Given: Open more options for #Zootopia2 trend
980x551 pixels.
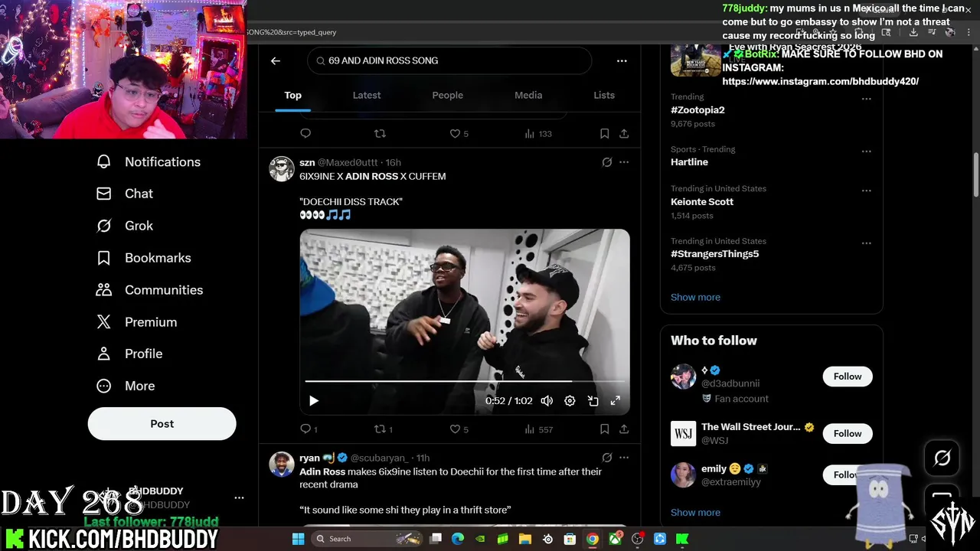Looking at the screenshot, I should (867, 99).
